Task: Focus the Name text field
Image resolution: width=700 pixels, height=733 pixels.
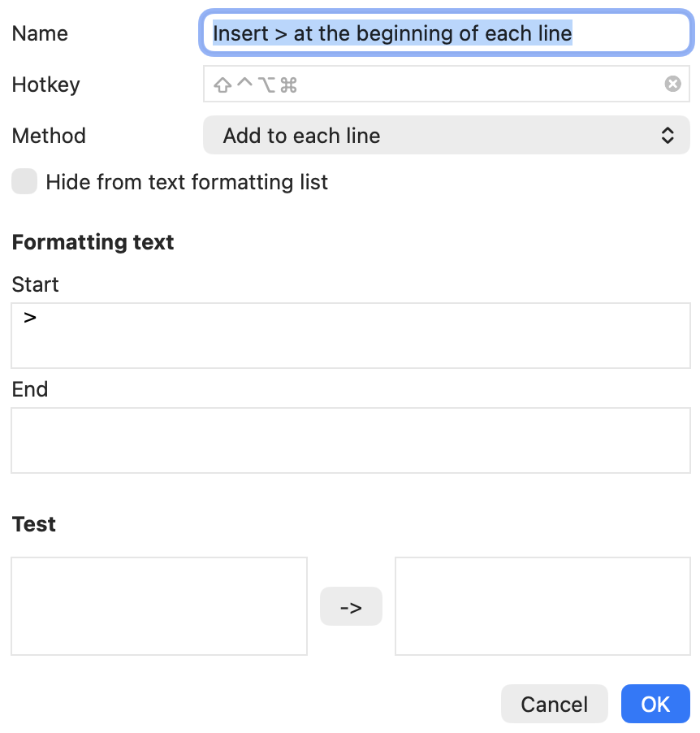Action: [447, 33]
